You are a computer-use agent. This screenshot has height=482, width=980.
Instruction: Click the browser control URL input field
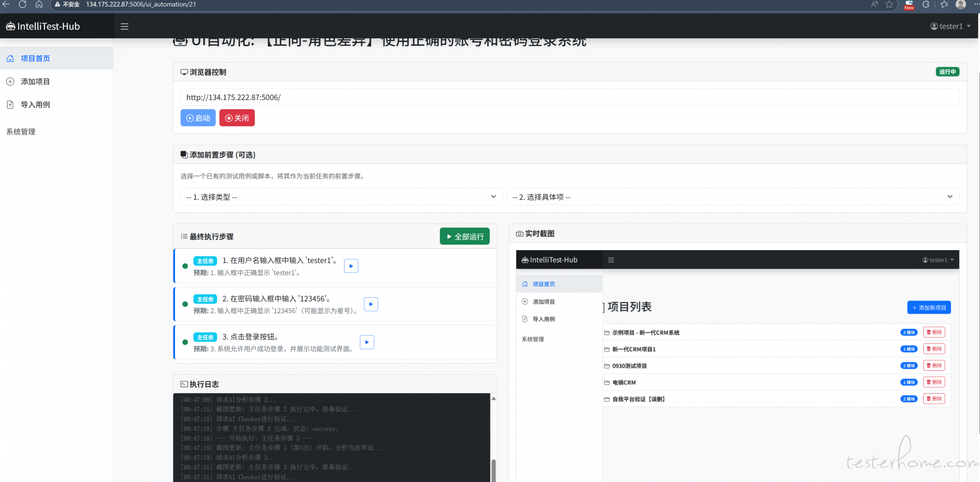coord(569,98)
